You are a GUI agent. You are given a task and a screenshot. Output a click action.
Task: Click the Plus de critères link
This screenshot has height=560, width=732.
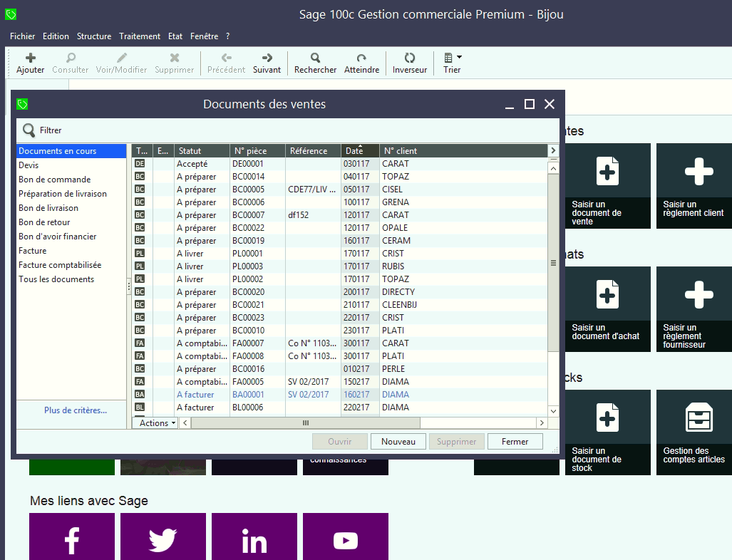point(76,410)
